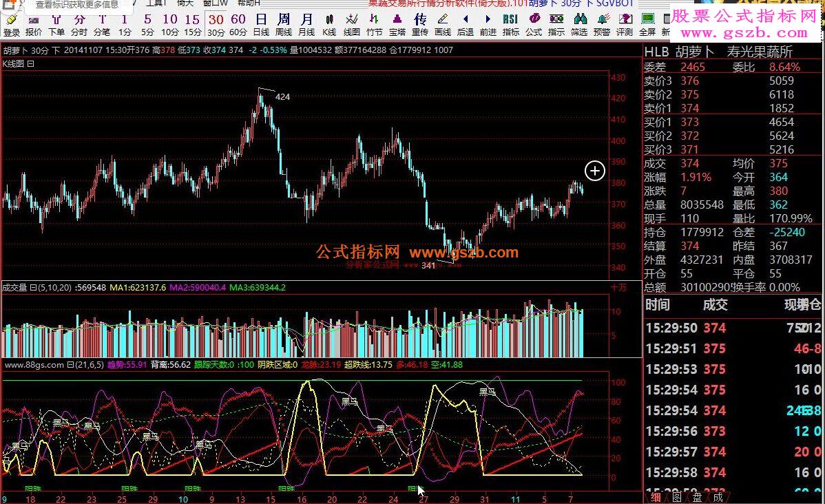Open the 公式 formula manager

pyautogui.click(x=534, y=25)
